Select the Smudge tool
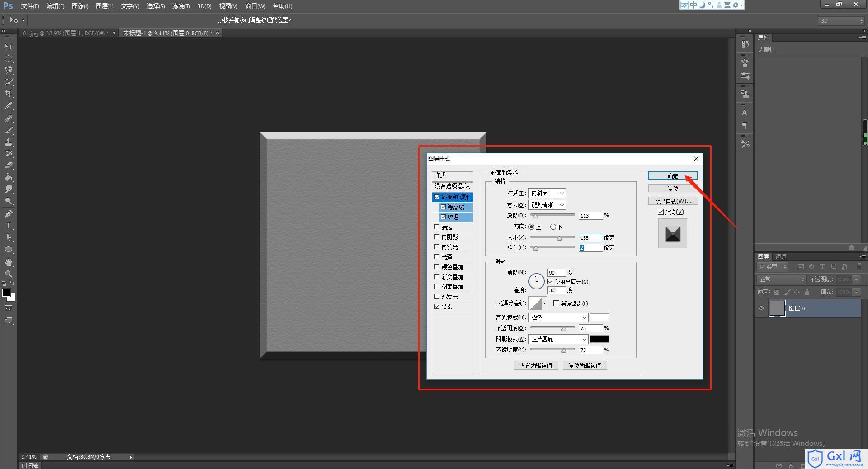868x469 pixels. click(x=9, y=189)
